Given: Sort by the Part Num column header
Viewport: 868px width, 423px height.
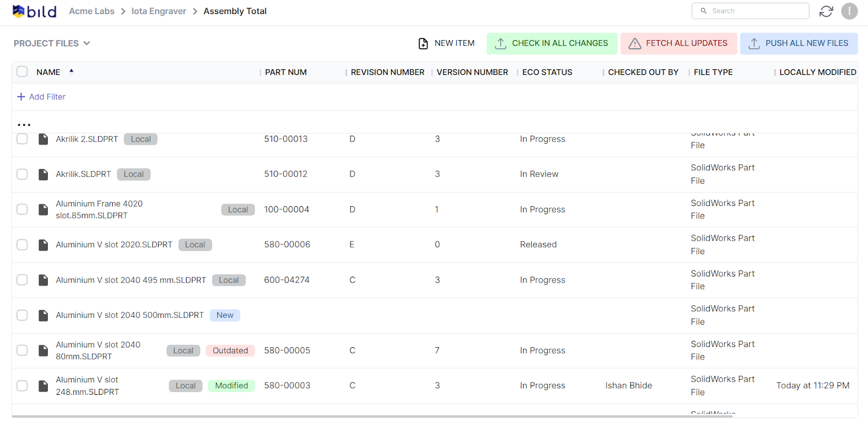Looking at the screenshot, I should (286, 72).
